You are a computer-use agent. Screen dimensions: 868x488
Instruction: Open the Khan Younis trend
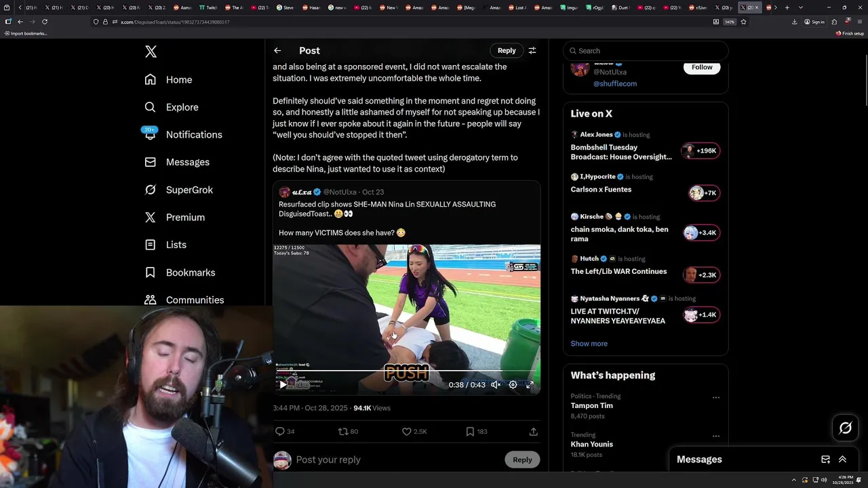tap(591, 445)
